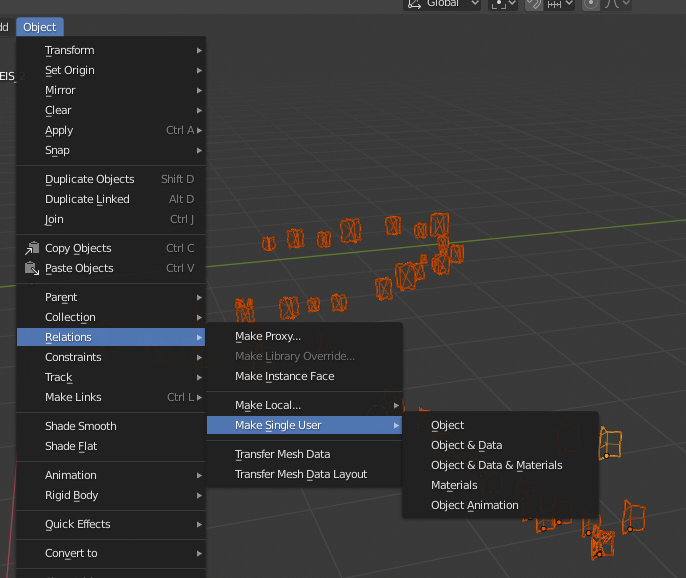Screen dimensions: 686x578
Task: Select the Make Single User entry
Action: tap(304, 425)
